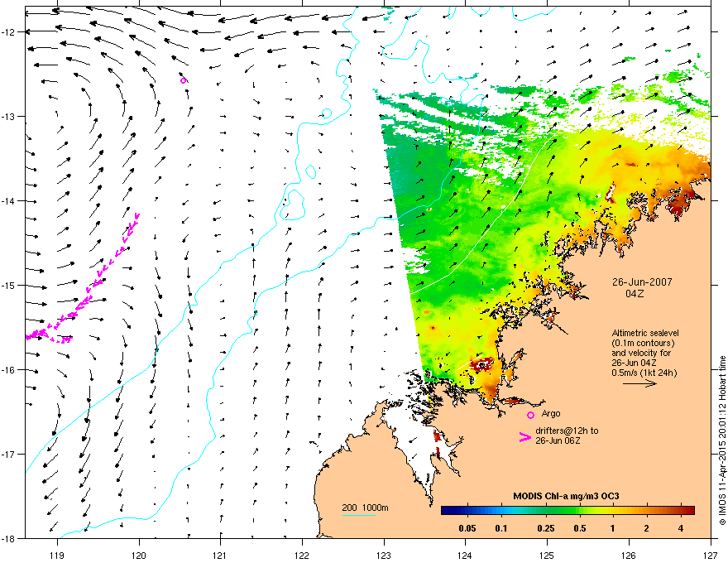
Task: Click longitude axis label 121
Action: coord(220,555)
